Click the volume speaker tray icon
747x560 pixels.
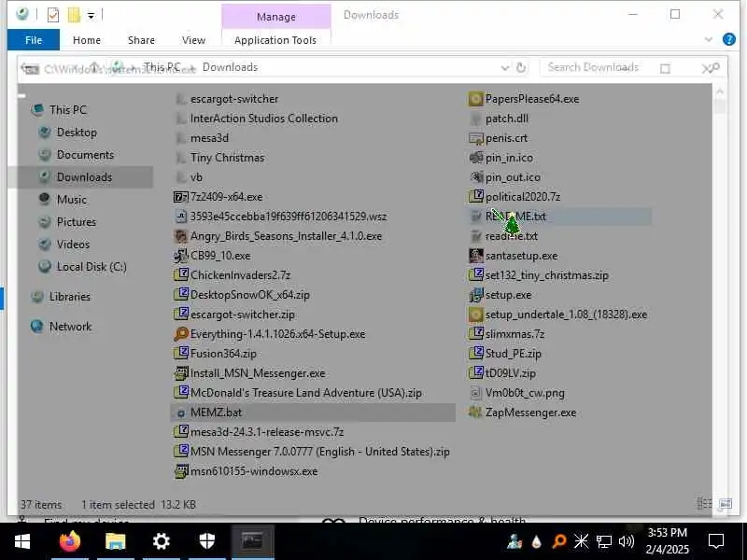coord(627,541)
